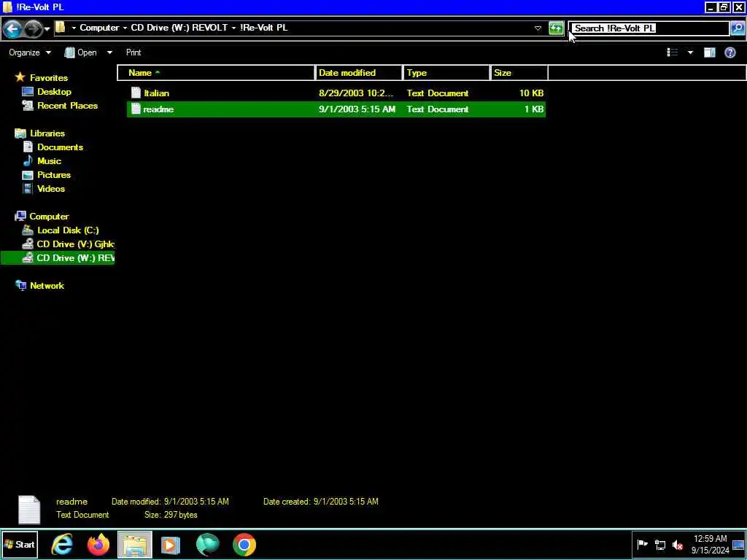Select the Italian text file
The image size is (747, 560).
[x=336, y=93]
